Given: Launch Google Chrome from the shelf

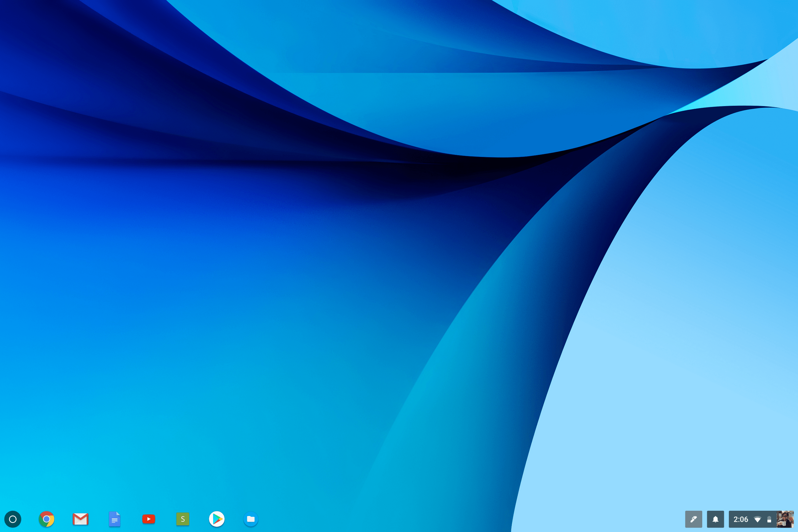Looking at the screenshot, I should (x=47, y=519).
